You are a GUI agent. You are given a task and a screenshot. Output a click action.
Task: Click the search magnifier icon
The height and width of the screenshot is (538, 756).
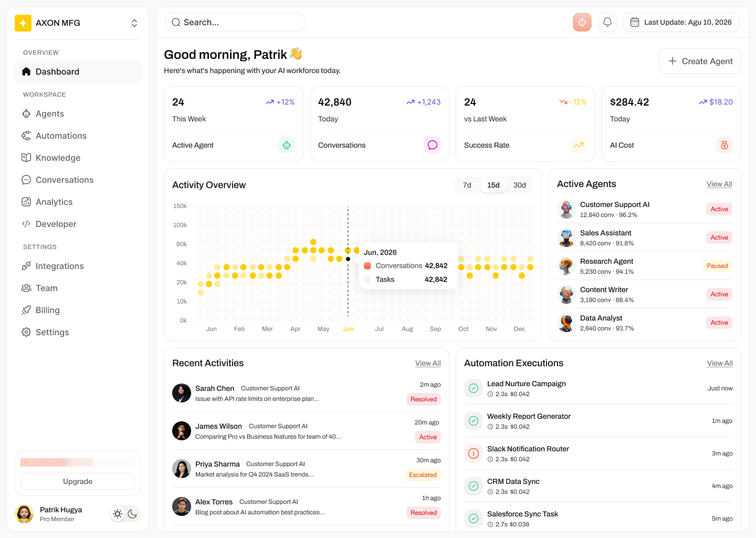click(176, 22)
